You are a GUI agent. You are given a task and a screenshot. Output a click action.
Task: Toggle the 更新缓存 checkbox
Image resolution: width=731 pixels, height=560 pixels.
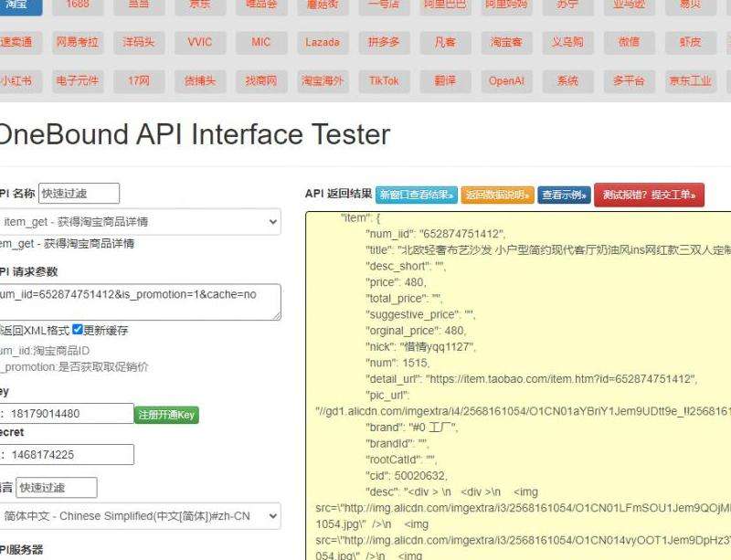tap(78, 330)
